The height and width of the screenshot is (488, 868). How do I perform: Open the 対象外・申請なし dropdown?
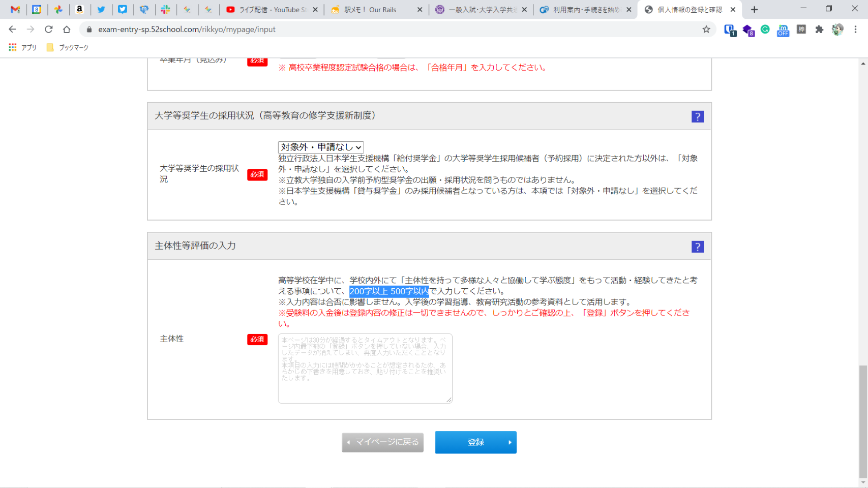321,147
